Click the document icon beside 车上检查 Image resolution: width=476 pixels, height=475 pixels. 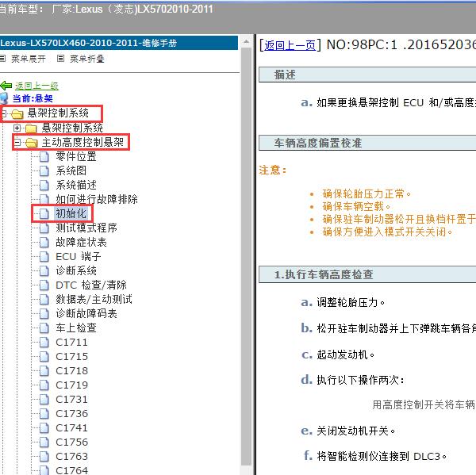(44, 328)
